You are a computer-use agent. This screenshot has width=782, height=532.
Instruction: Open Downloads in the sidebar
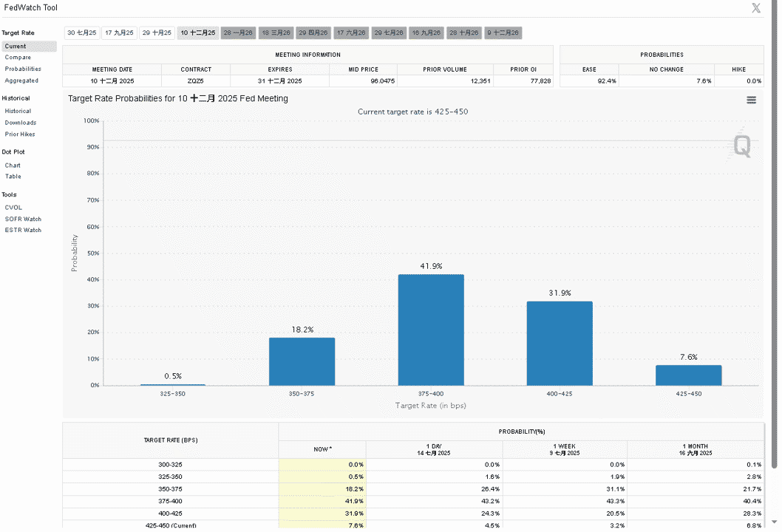[21, 123]
